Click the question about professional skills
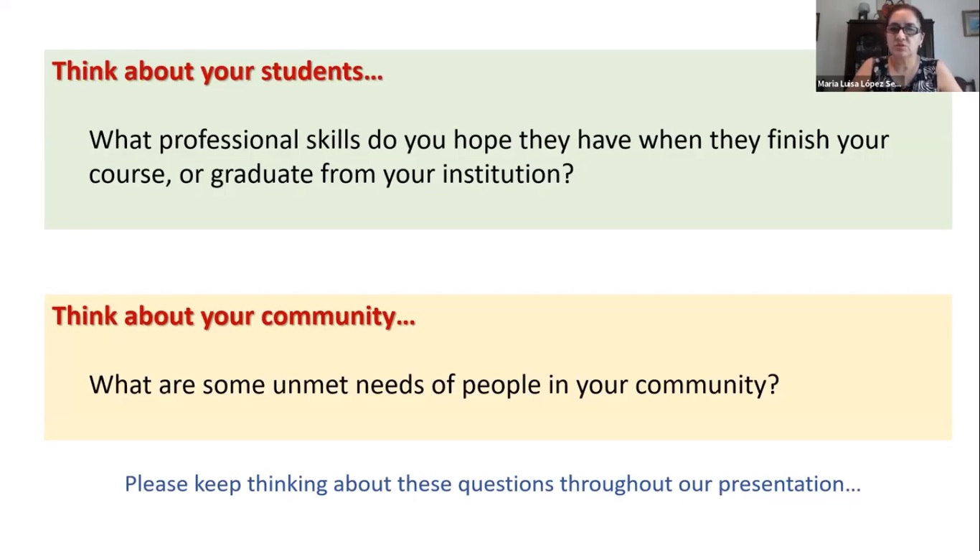Screen dimensions: 980x551 click(489, 156)
